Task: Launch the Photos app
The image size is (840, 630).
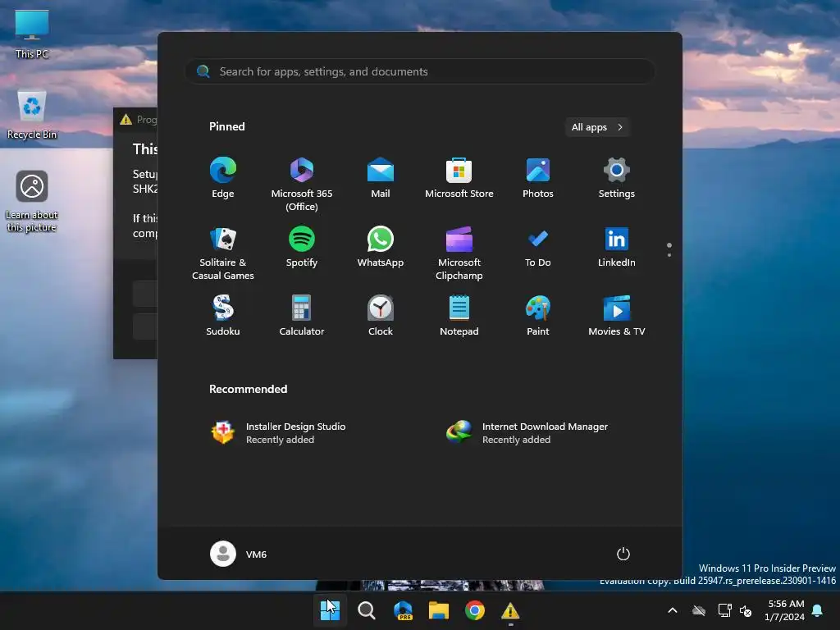Action: [538, 178]
